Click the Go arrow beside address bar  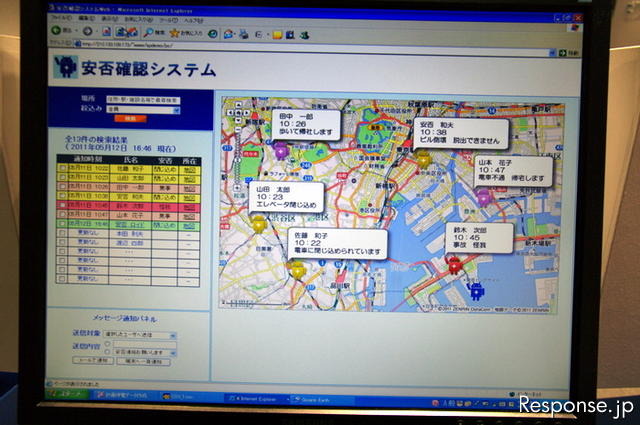(562, 53)
